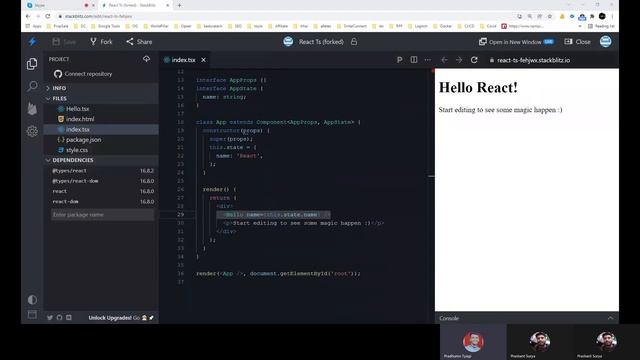
Task: Connect a GitHub repository
Action: (x=83, y=74)
